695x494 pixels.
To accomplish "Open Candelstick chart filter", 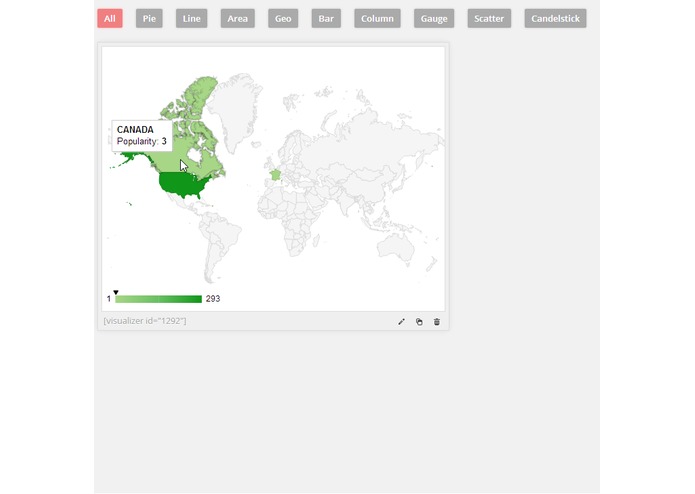I will 555,19.
